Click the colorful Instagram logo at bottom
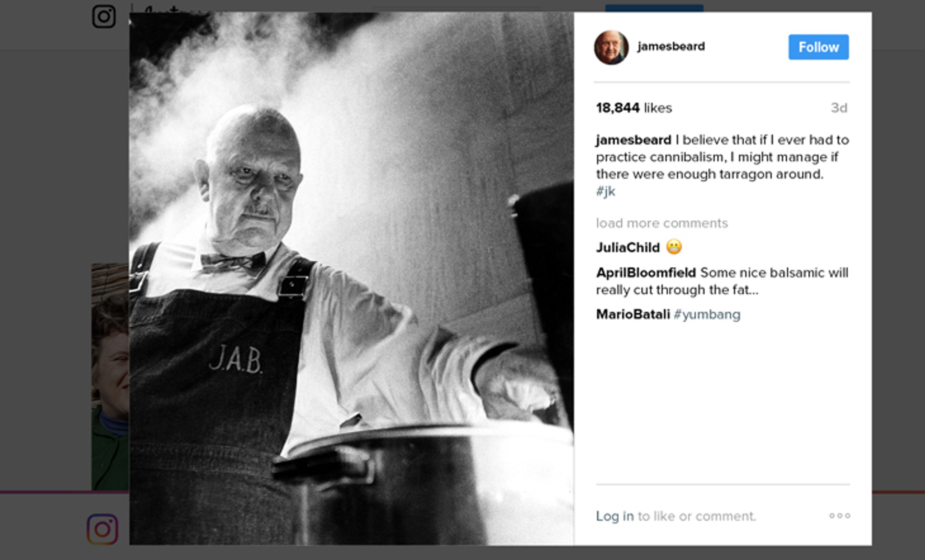The width and height of the screenshot is (925, 560). tap(102, 529)
